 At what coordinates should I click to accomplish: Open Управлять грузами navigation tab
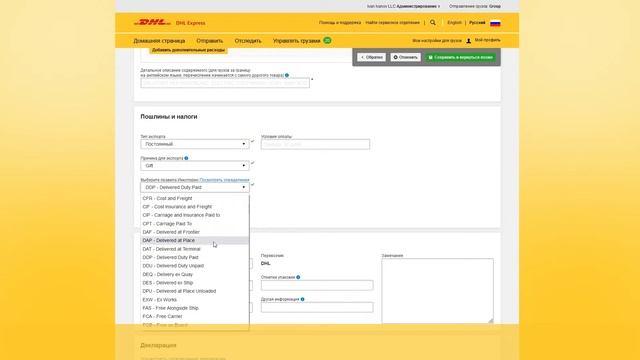point(296,41)
